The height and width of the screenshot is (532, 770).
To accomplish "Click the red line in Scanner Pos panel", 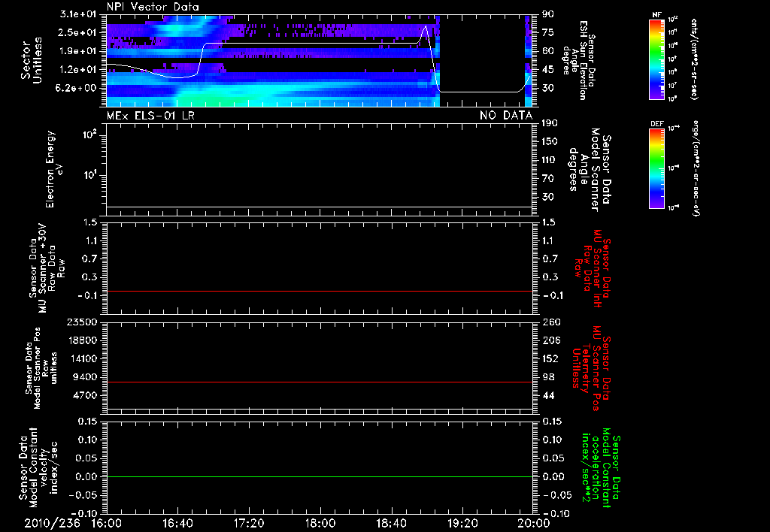I will coord(320,382).
